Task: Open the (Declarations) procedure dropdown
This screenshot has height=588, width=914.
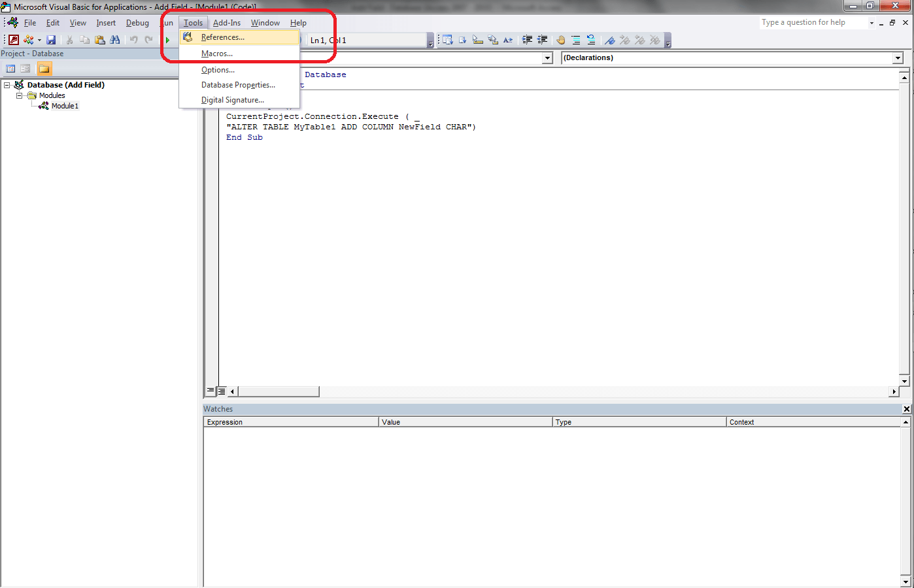Action: (898, 58)
